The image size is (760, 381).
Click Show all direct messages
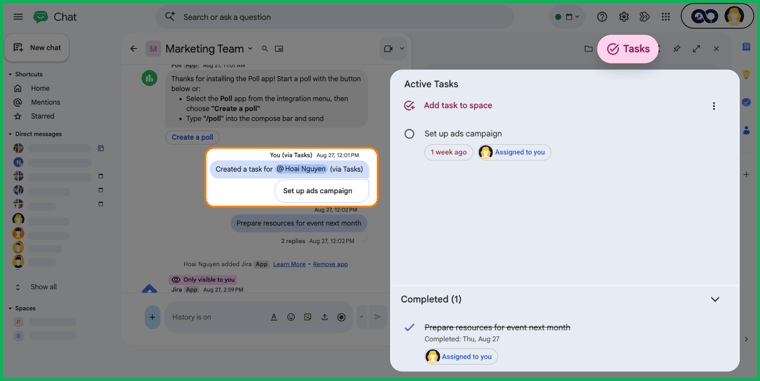(x=43, y=287)
